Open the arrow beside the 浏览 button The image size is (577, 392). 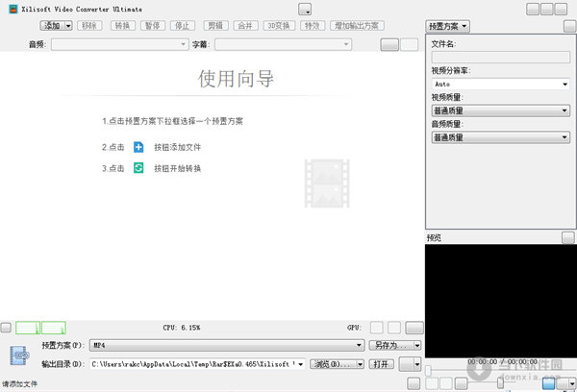tap(361, 364)
